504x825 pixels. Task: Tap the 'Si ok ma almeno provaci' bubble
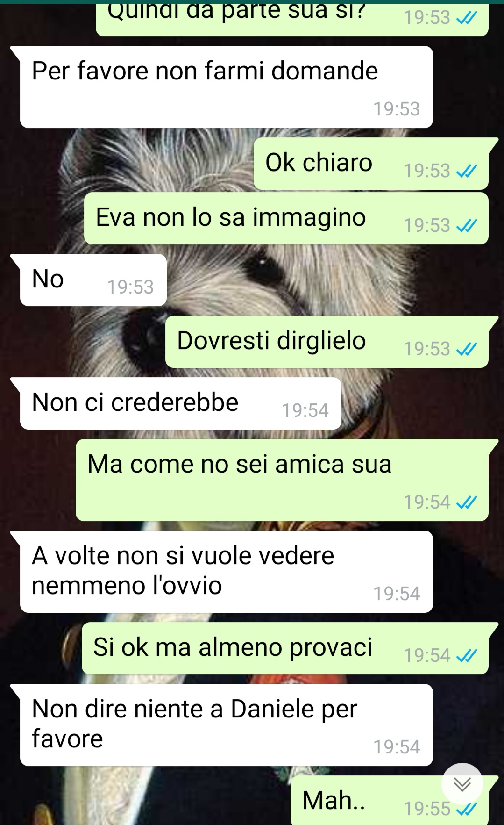point(285,648)
